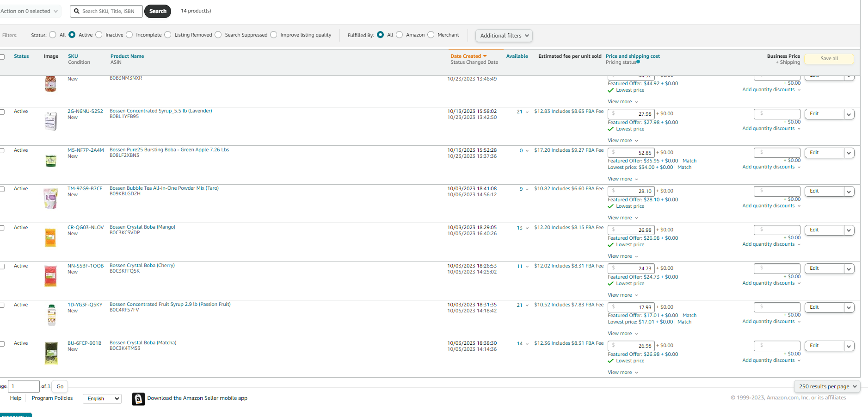Click the Search SKU, Title, ISBN field
The image size is (868, 417).
coord(107,11)
